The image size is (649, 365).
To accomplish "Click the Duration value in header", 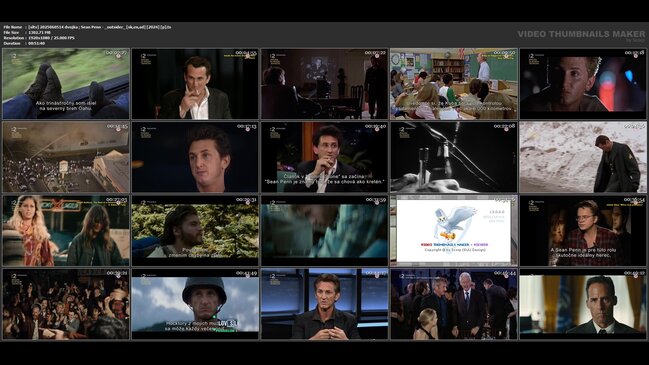I will coord(36,43).
